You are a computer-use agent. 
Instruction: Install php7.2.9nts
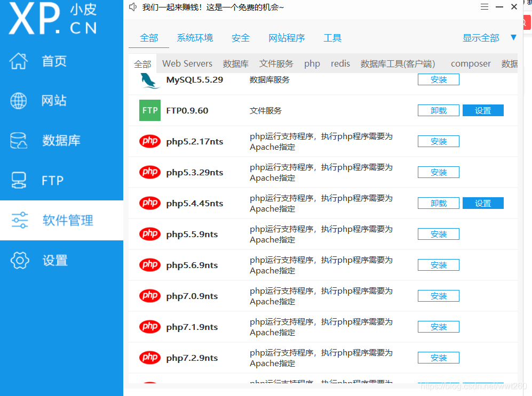coord(439,358)
